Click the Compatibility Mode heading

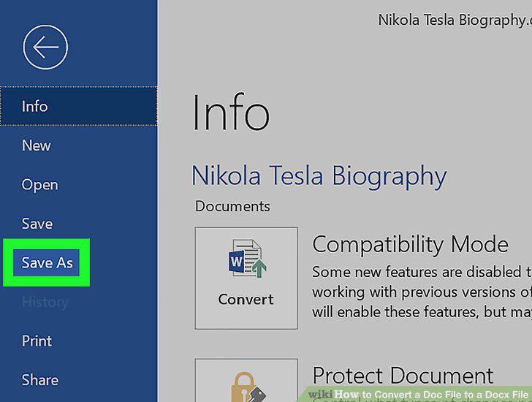410,245
